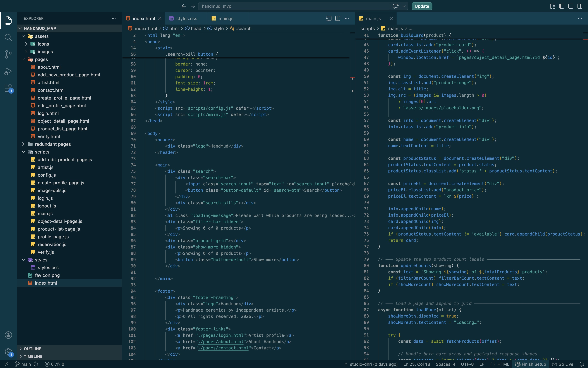Open Customize Layout icon
The image size is (588, 368).
552,6
